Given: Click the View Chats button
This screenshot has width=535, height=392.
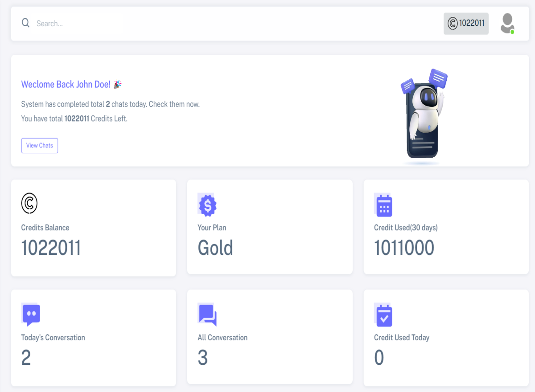Looking at the screenshot, I should pos(40,146).
